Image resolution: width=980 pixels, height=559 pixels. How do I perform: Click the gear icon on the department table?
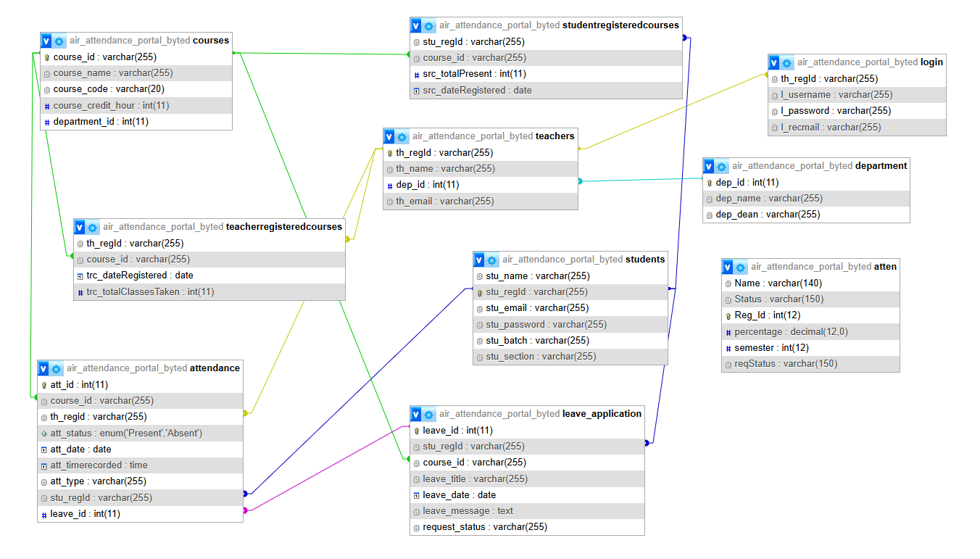(722, 166)
